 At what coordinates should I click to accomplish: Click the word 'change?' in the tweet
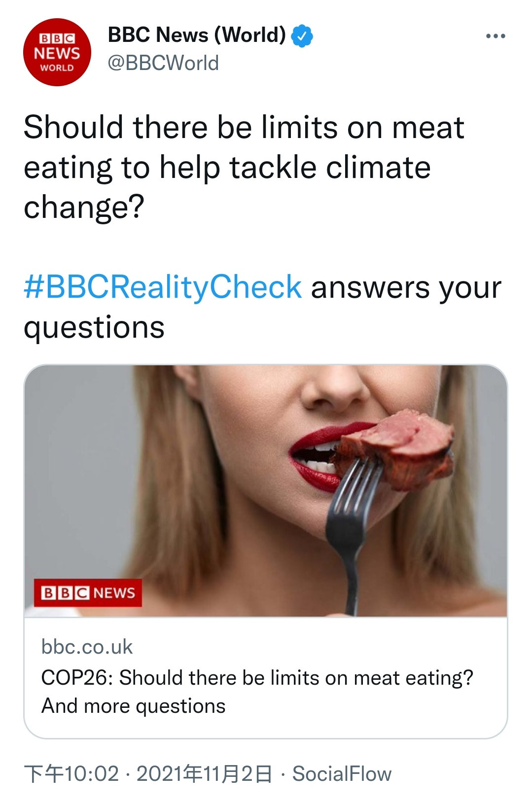pyautogui.click(x=84, y=207)
